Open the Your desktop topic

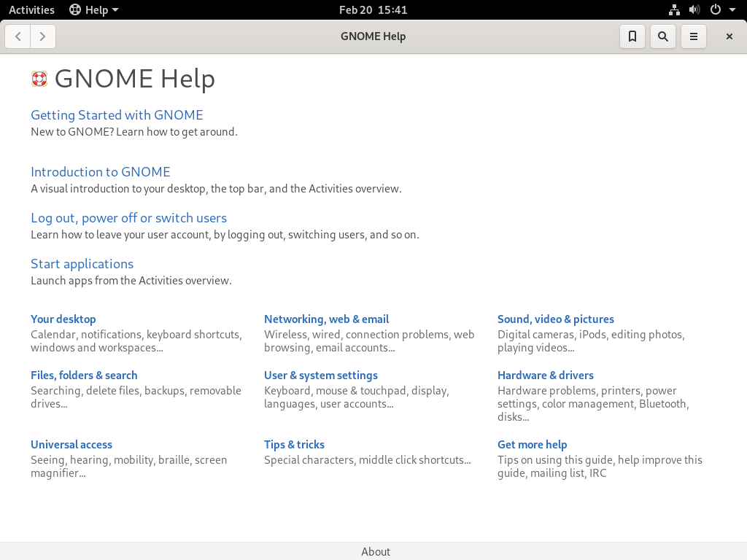click(x=63, y=319)
